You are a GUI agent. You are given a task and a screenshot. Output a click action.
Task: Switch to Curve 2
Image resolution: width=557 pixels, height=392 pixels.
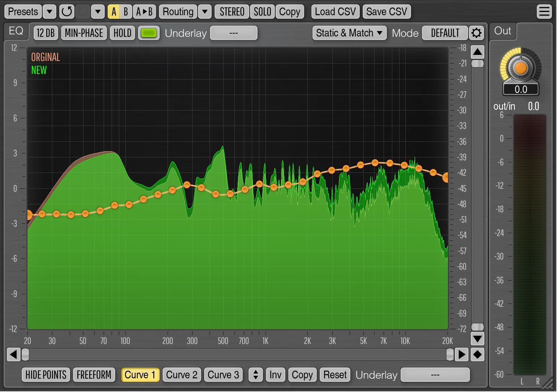point(182,375)
